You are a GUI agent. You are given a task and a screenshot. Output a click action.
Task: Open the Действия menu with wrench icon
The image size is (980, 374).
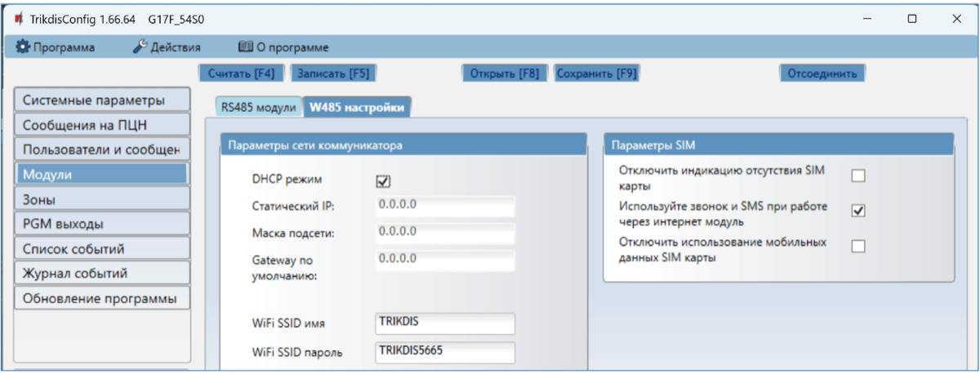167,47
